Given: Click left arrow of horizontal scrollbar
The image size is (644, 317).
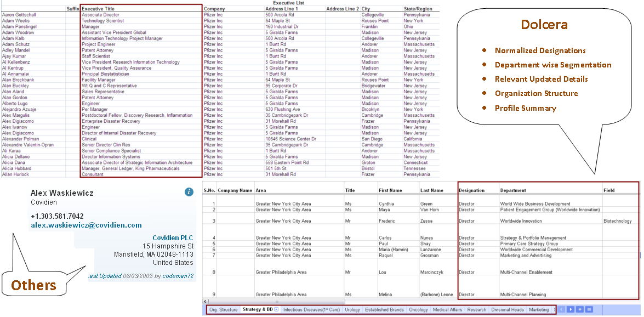Looking at the screenshot, I should [206, 302].
